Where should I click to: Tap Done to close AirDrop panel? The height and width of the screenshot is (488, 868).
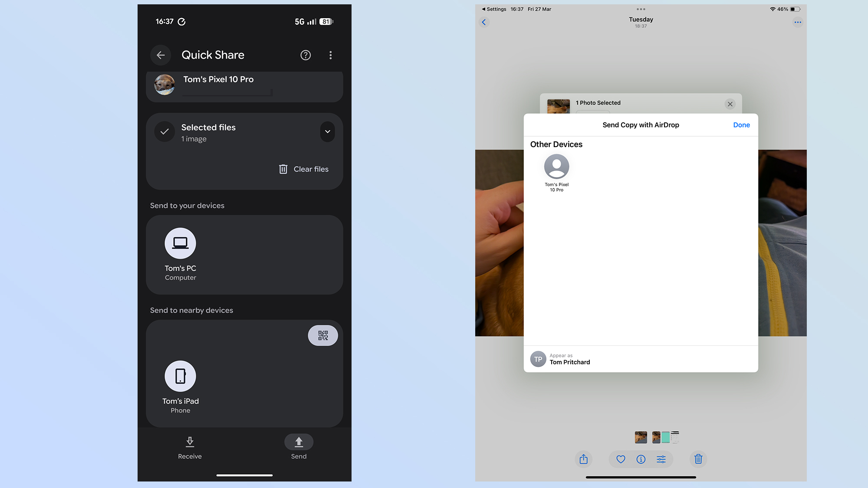pyautogui.click(x=741, y=125)
